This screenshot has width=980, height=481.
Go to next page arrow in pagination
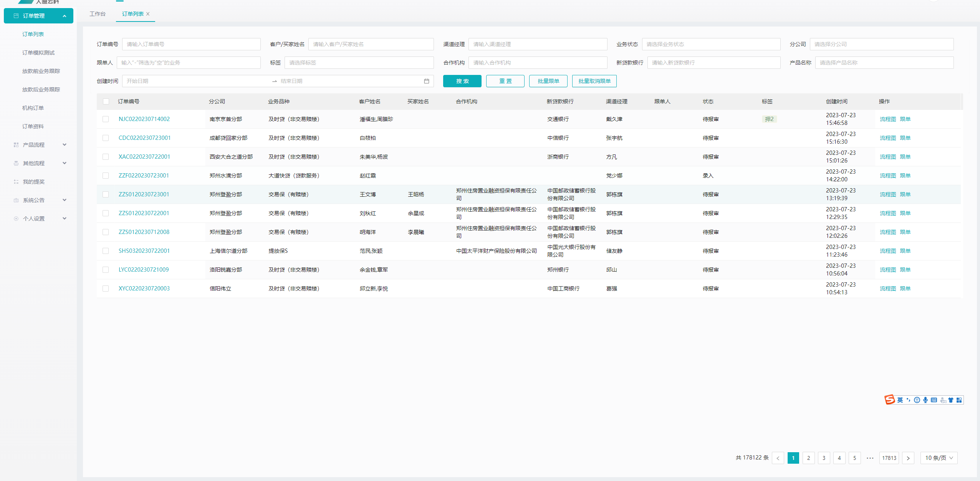coord(908,458)
